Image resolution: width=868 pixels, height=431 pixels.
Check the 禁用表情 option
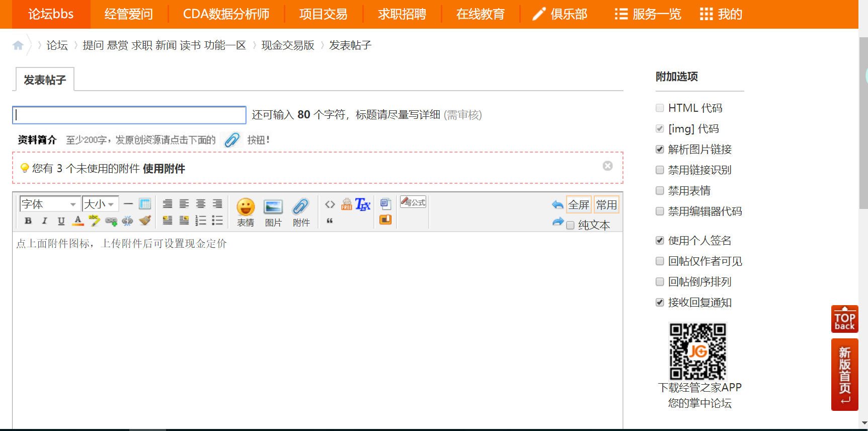tap(660, 191)
